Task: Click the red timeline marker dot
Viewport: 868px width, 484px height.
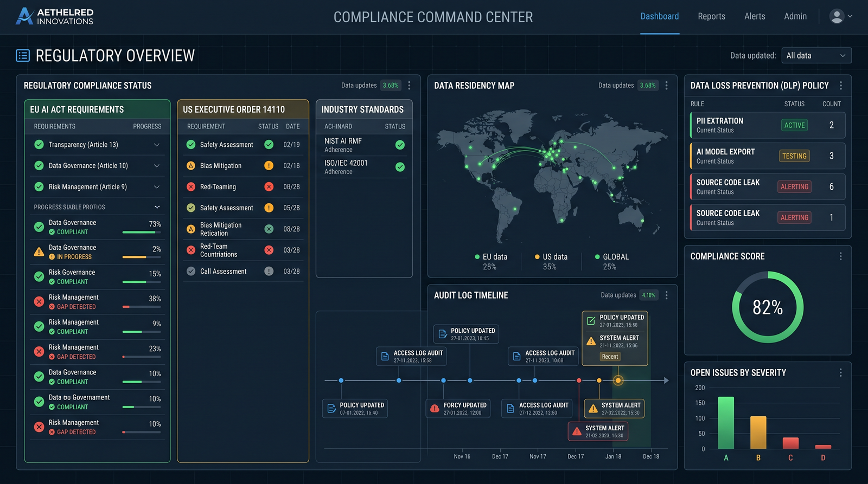Action: coord(579,380)
